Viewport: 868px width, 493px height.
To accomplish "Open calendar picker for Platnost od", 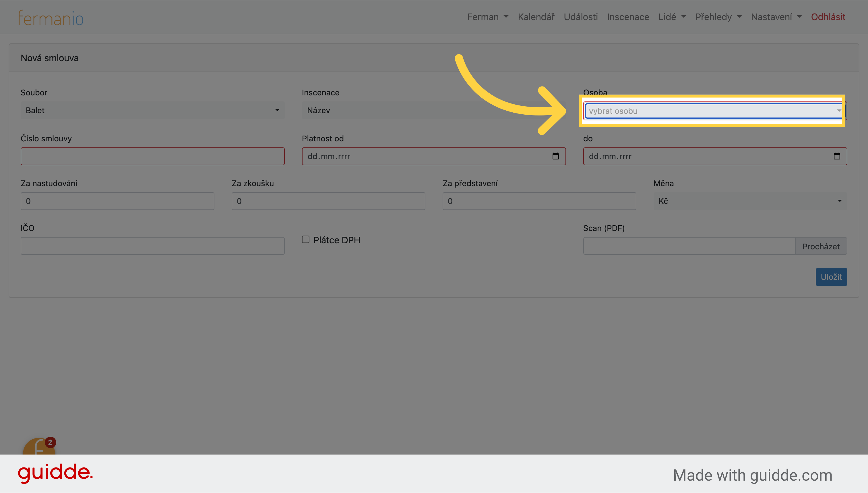I will pos(555,156).
